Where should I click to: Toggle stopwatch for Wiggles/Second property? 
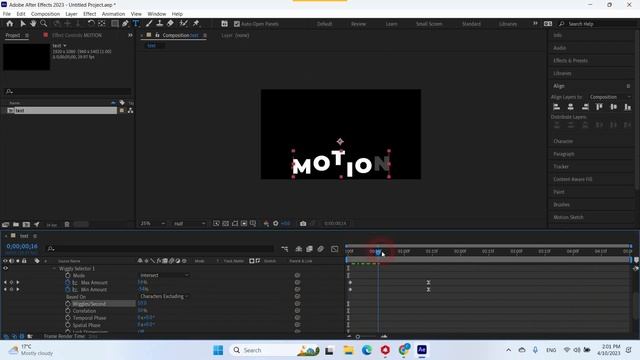point(68,304)
